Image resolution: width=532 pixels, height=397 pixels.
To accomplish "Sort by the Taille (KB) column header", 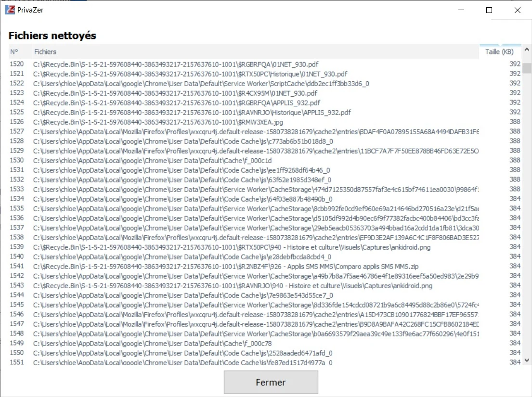I will coord(500,51).
